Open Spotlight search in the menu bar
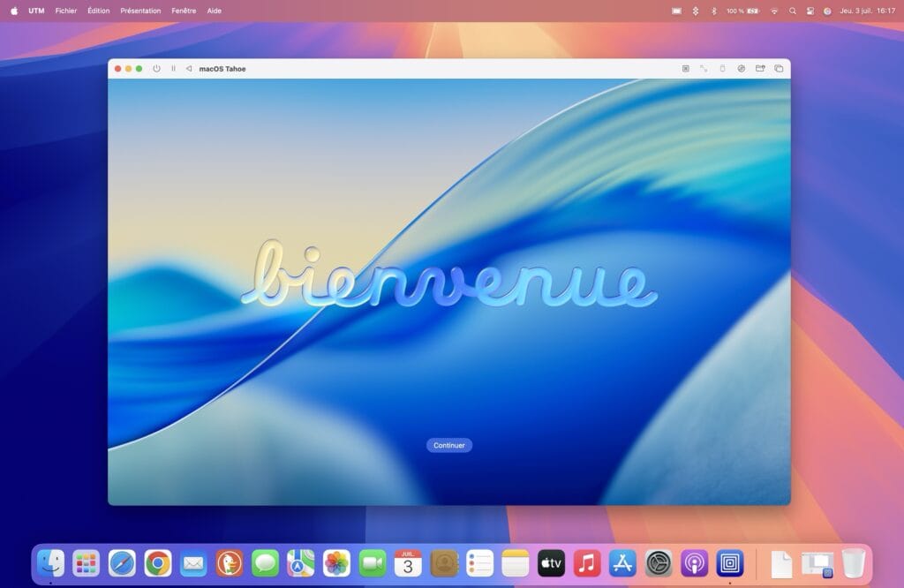904x588 pixels. click(x=793, y=11)
